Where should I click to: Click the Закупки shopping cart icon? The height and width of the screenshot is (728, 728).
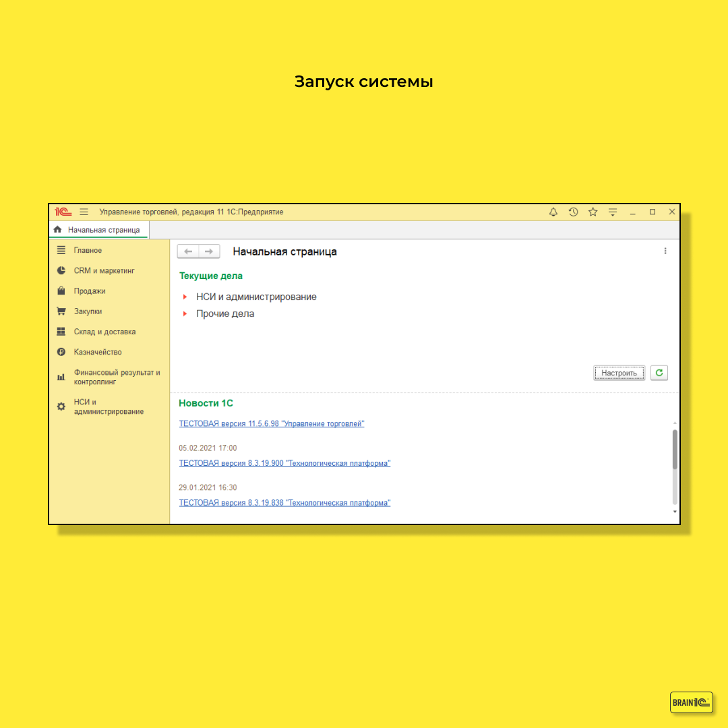61,311
